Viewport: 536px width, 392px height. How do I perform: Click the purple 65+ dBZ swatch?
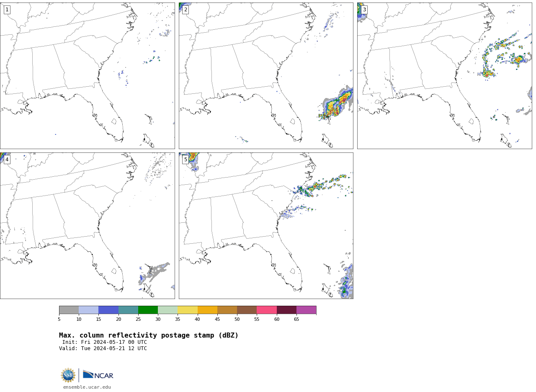pyautogui.click(x=306, y=310)
